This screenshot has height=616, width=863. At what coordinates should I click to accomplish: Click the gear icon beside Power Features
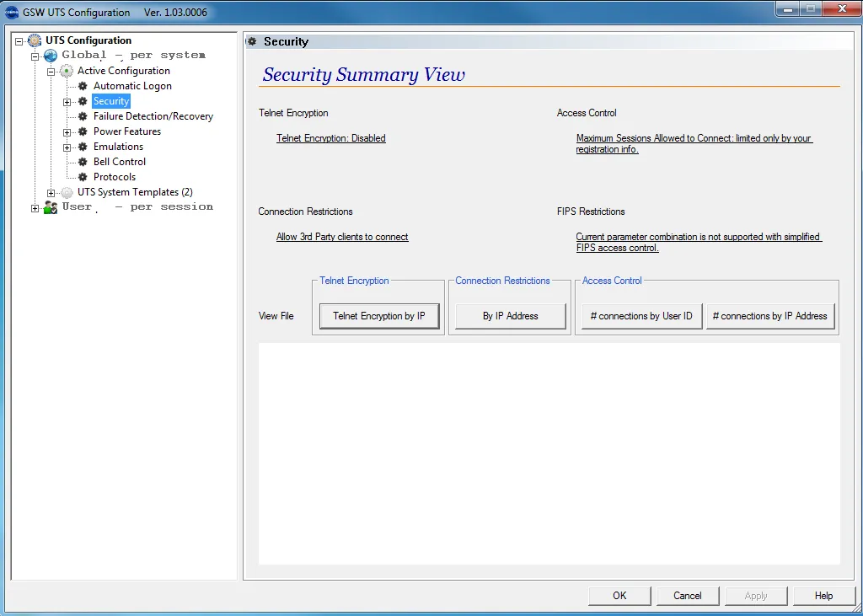coord(83,131)
